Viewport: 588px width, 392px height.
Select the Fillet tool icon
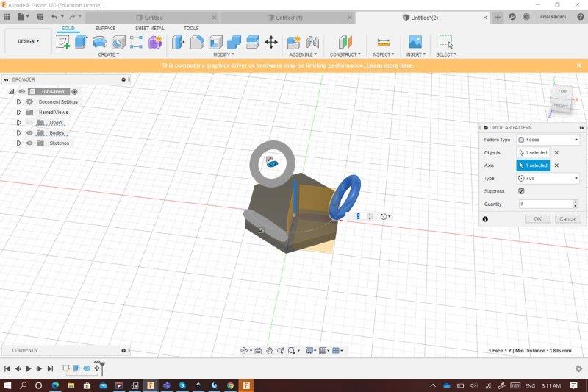click(x=197, y=42)
